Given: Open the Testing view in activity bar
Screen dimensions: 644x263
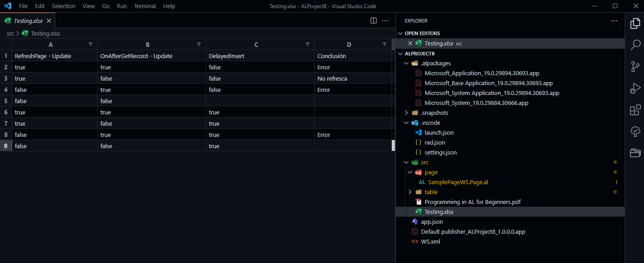Looking at the screenshot, I should [x=635, y=131].
